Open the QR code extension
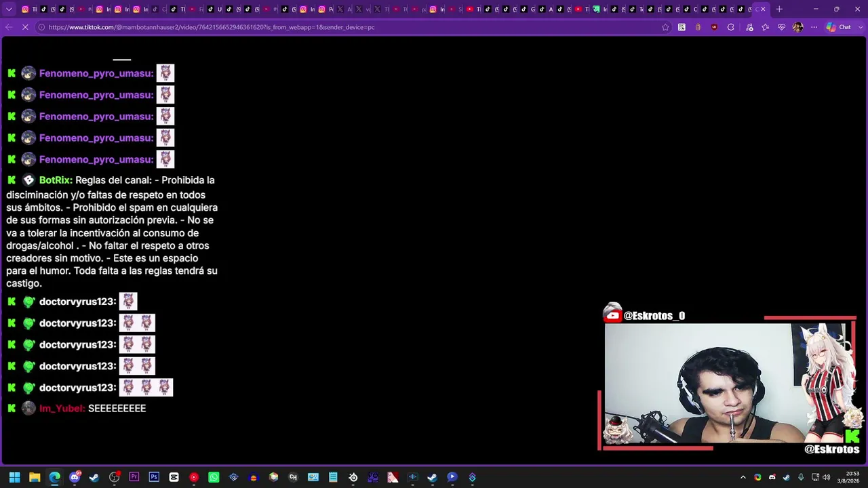Image resolution: width=868 pixels, height=488 pixels. (682, 27)
